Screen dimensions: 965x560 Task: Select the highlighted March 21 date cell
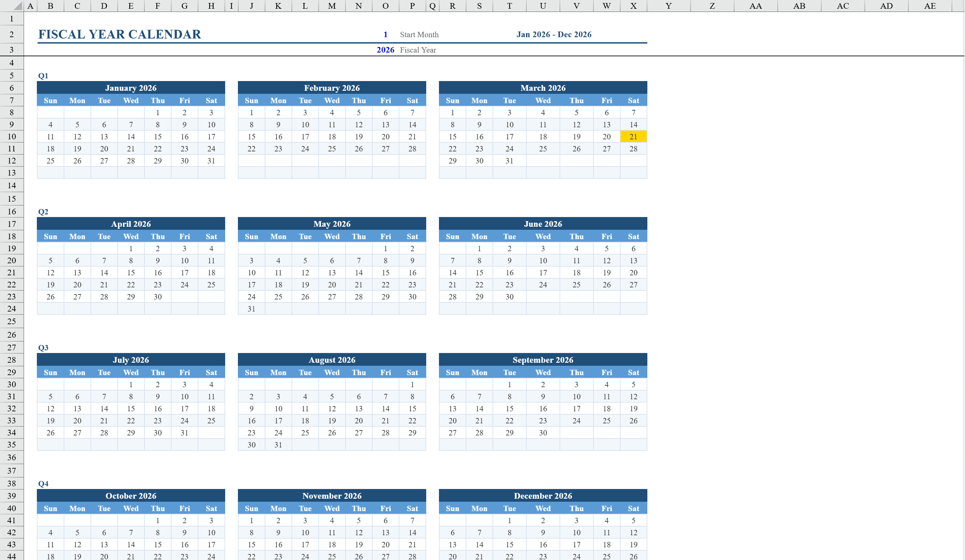(x=634, y=136)
